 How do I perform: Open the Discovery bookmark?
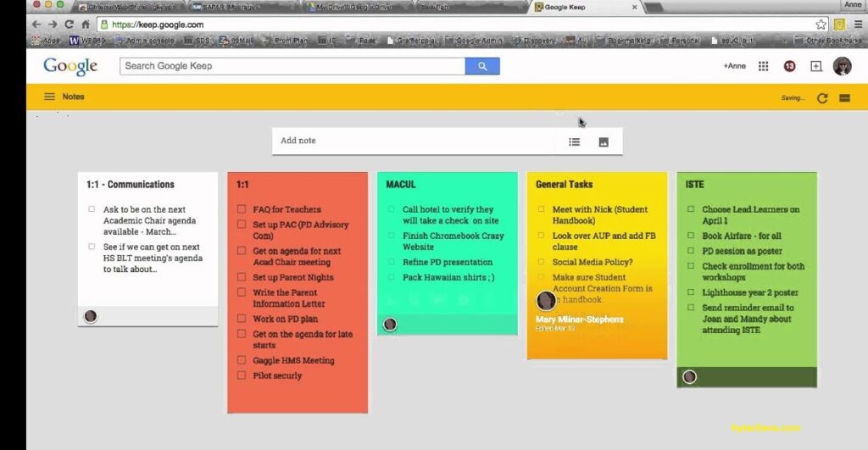pyautogui.click(x=534, y=41)
